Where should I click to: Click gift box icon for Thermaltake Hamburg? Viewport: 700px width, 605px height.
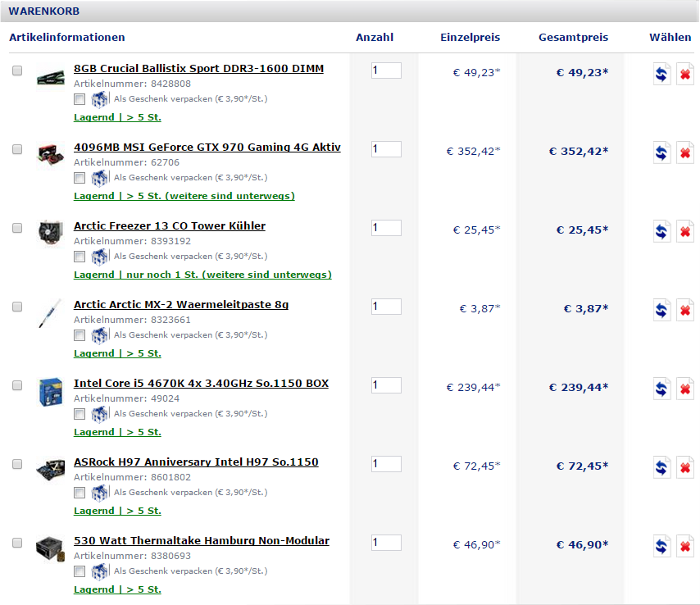pyautogui.click(x=100, y=571)
